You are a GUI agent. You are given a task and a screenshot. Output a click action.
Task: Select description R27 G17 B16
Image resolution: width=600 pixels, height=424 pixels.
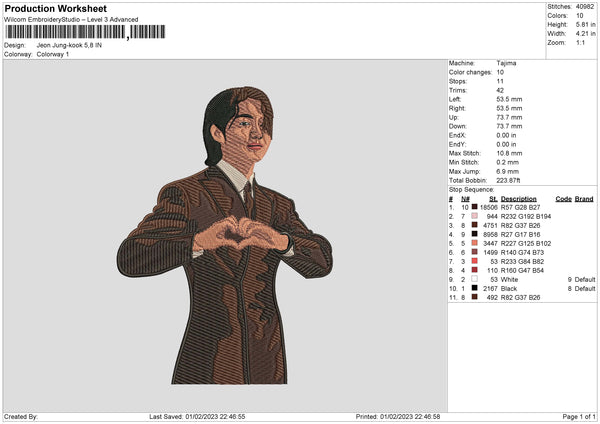(x=520, y=235)
